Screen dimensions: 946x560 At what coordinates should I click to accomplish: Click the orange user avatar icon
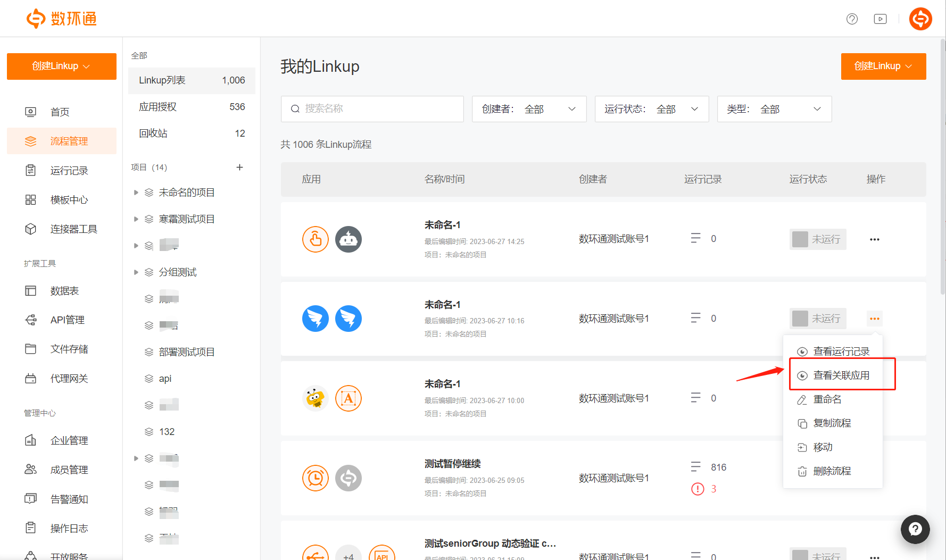coord(920,19)
